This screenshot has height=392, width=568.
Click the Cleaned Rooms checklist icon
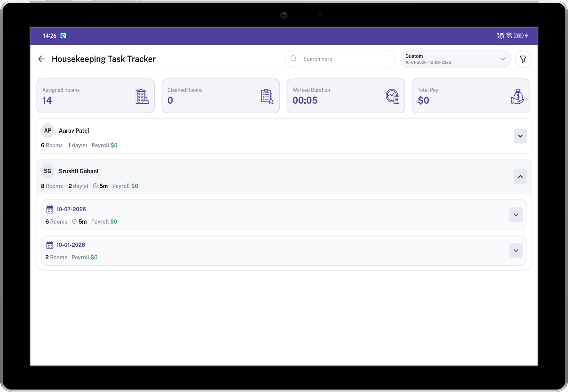point(267,96)
